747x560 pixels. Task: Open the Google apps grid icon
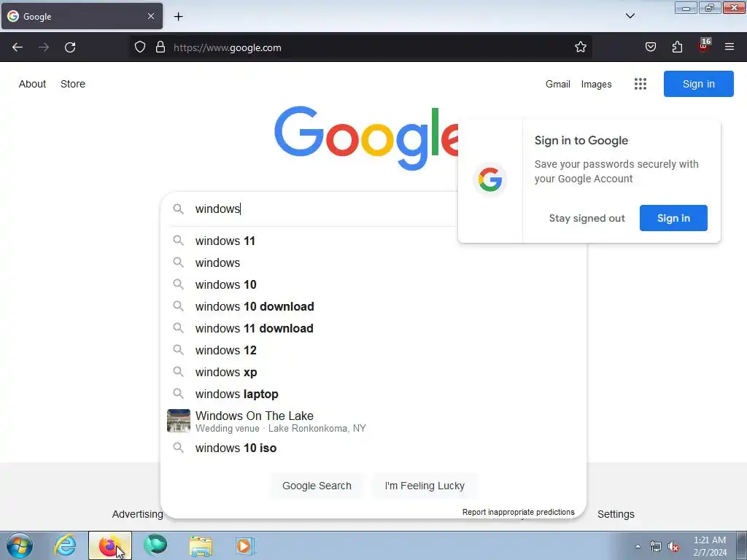pos(640,84)
